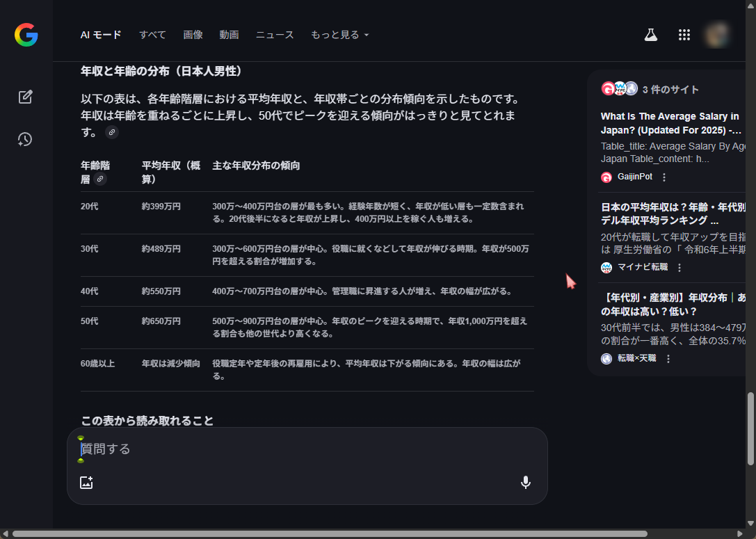
Task: Open the Search Labs flask icon
Action: (650, 35)
